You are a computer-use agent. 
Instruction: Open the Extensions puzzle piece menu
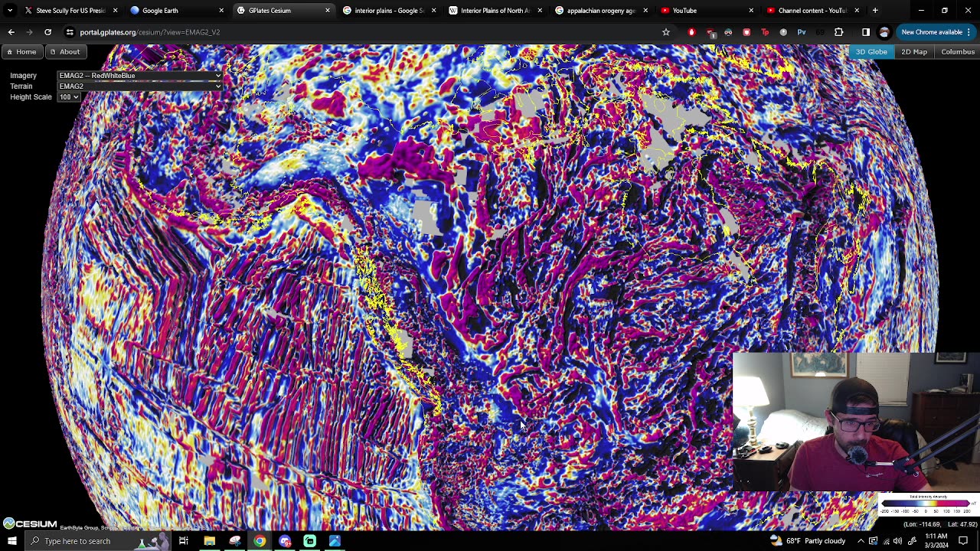(x=839, y=32)
